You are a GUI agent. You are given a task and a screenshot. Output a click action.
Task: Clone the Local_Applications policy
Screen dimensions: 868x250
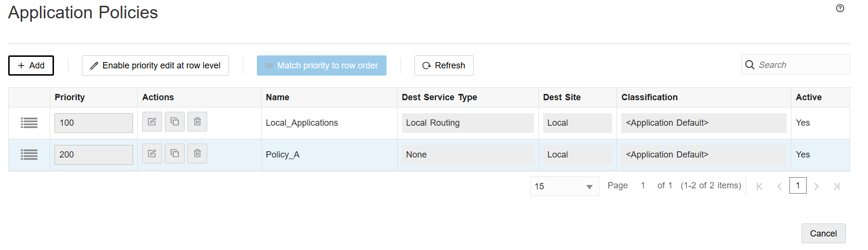point(174,122)
